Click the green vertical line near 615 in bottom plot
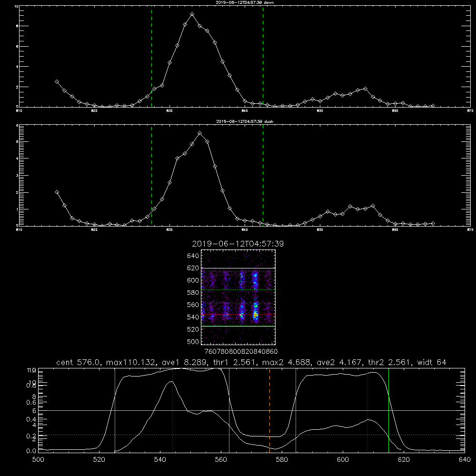Image resolution: width=476 pixels, height=476 pixels. pos(388,410)
